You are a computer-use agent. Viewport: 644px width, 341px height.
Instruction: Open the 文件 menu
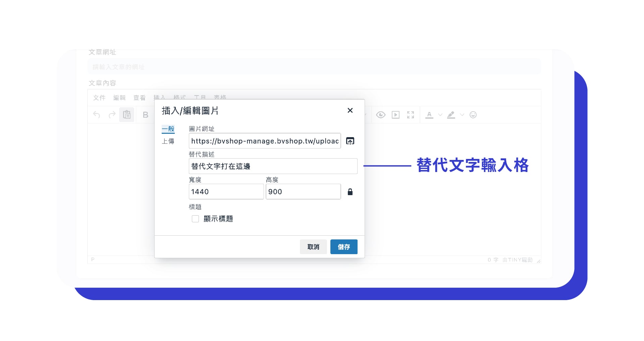pyautogui.click(x=99, y=98)
